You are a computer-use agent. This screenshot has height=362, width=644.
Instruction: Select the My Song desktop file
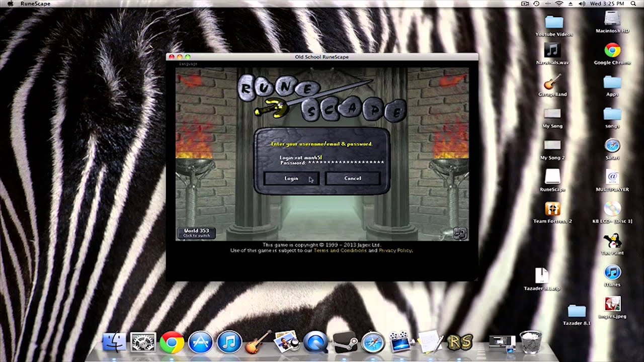(x=552, y=118)
